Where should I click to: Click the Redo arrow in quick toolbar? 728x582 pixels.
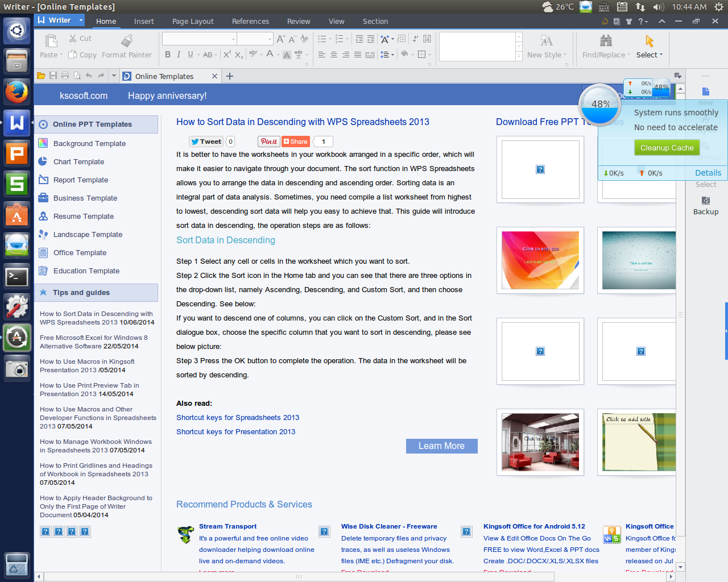click(x=101, y=76)
